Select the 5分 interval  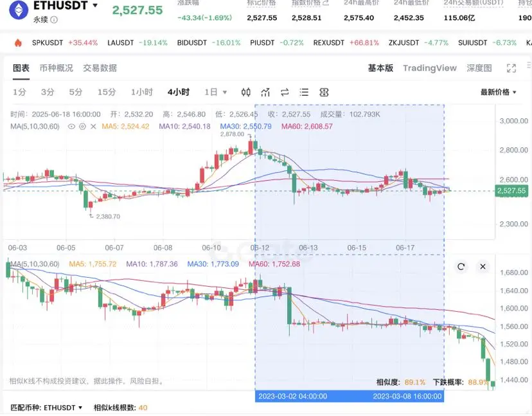click(76, 92)
